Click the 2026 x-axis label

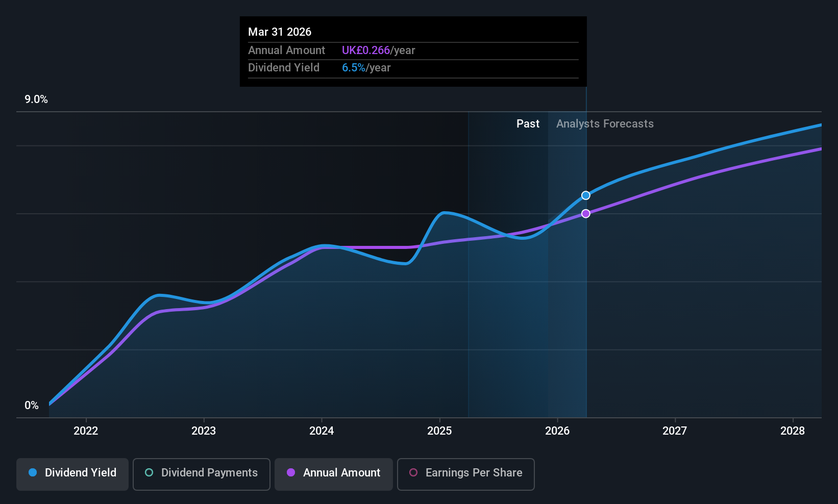point(557,431)
